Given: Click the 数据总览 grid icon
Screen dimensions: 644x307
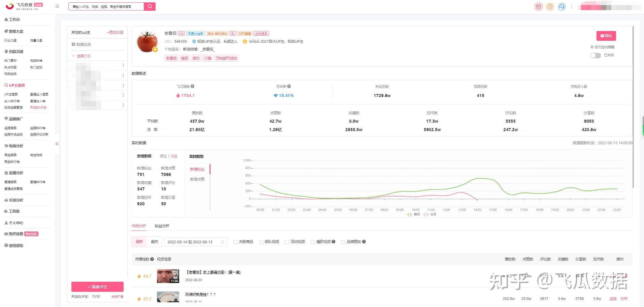Looking at the screenshot, I should click(73, 44).
